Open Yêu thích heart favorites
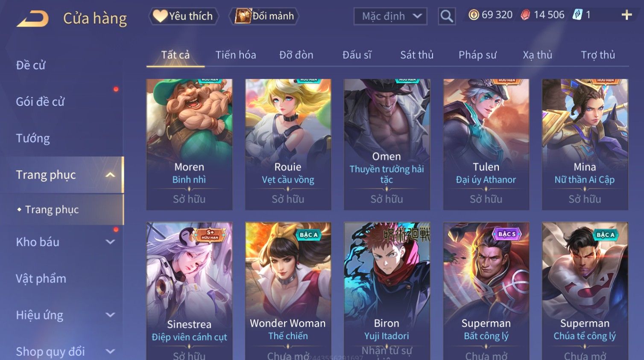 183,16
